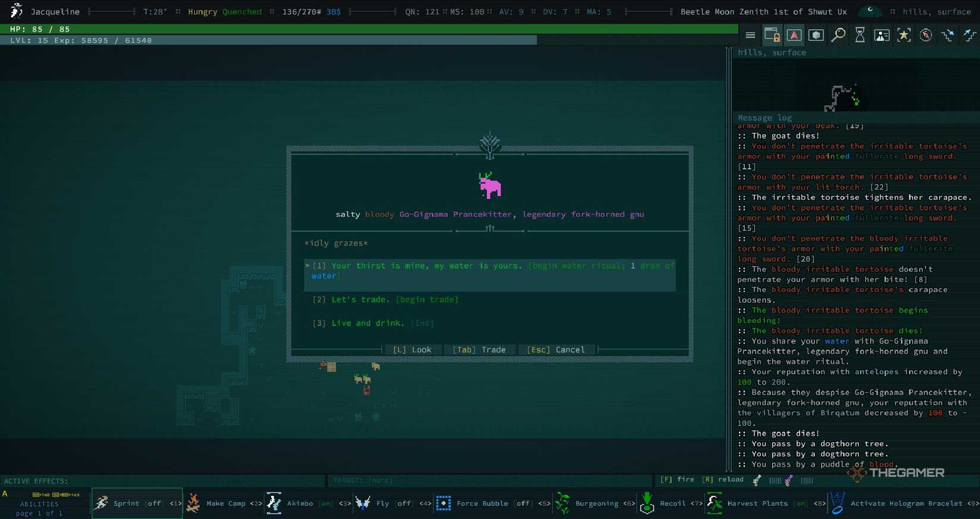Click the compass autoexplore icon
980x519 pixels.
tap(926, 35)
